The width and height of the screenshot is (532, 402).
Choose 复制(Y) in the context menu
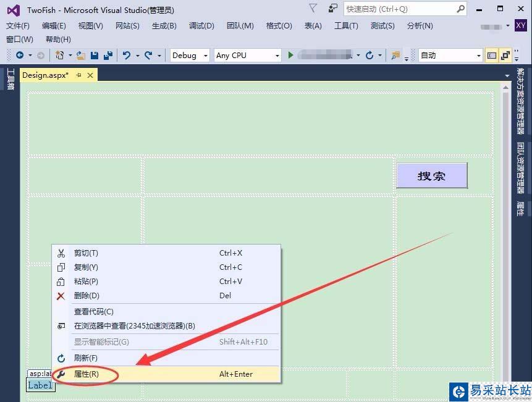[x=166, y=267]
